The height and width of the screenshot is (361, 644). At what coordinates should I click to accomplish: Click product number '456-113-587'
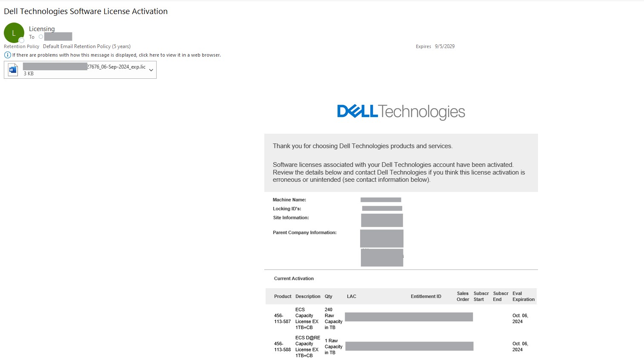coord(283,318)
